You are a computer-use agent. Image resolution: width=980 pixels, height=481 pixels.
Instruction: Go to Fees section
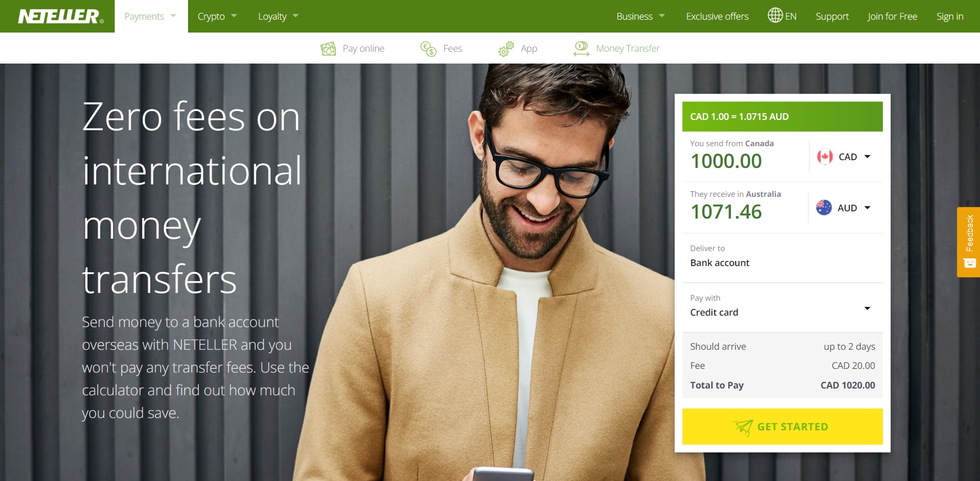[x=453, y=49]
